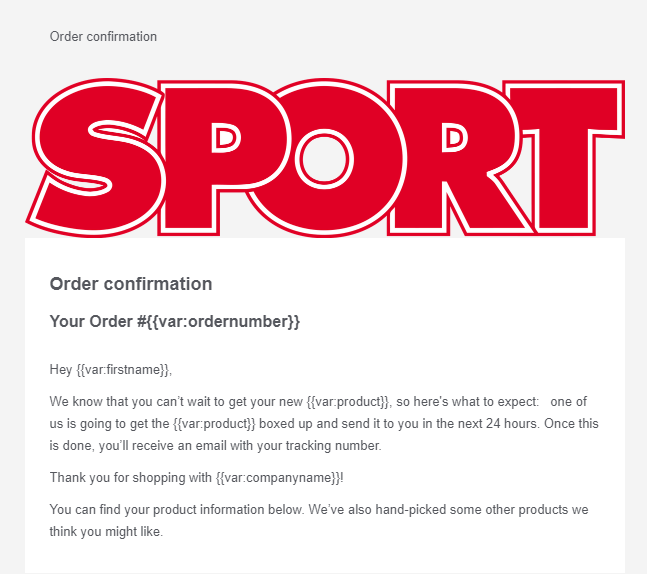Click the letter T in the SPORT logo
This screenshot has height=574, width=647.
565,158
